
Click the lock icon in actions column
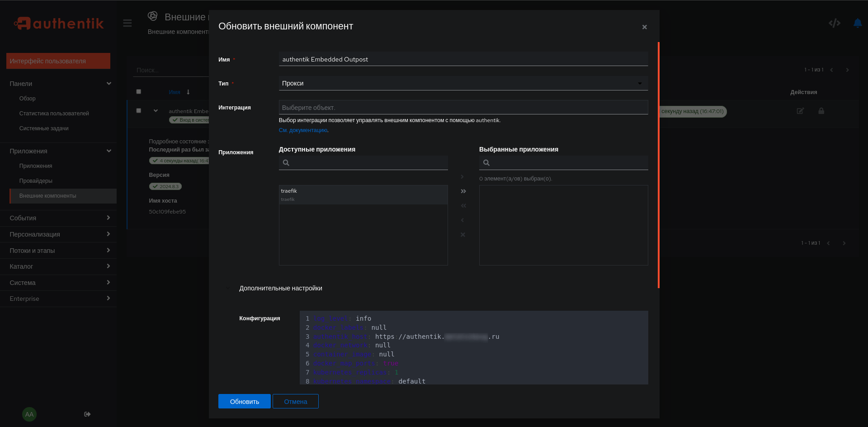point(821,111)
